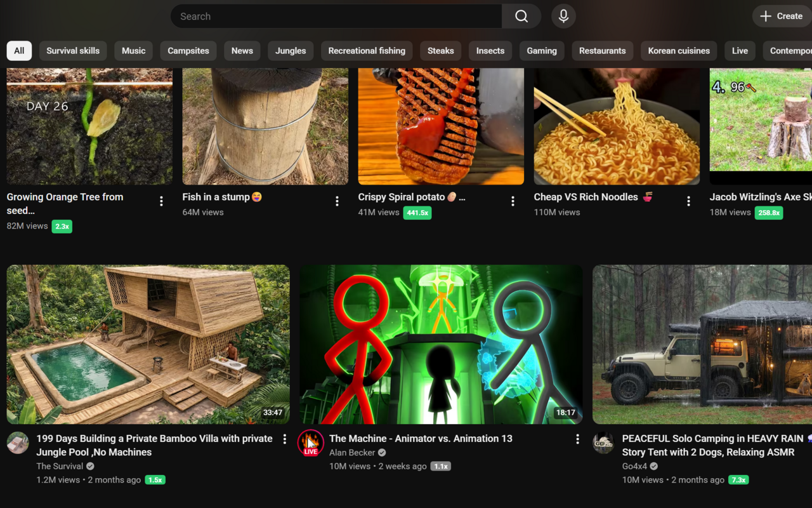Click the 2.3x green multiplier badge

click(x=62, y=226)
